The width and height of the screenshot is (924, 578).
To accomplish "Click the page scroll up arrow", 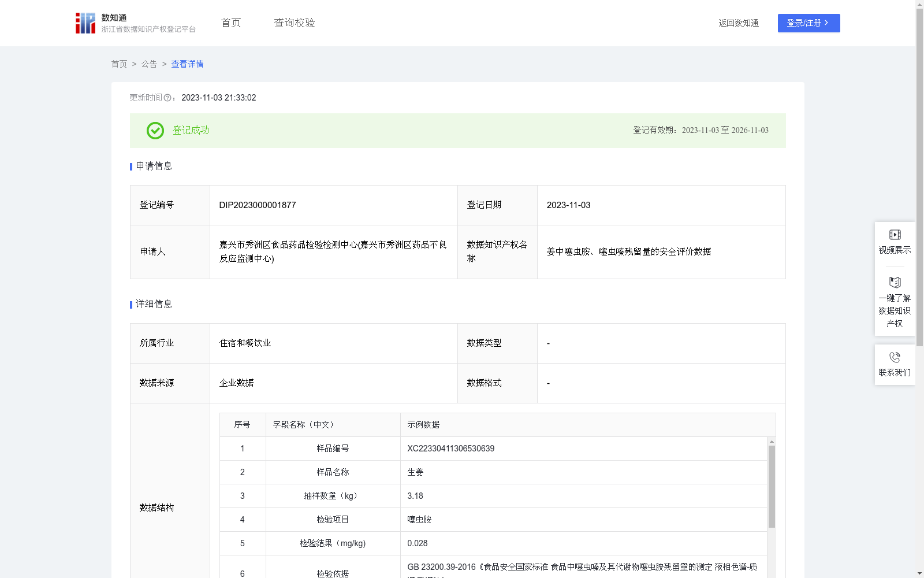I will [x=920, y=3].
